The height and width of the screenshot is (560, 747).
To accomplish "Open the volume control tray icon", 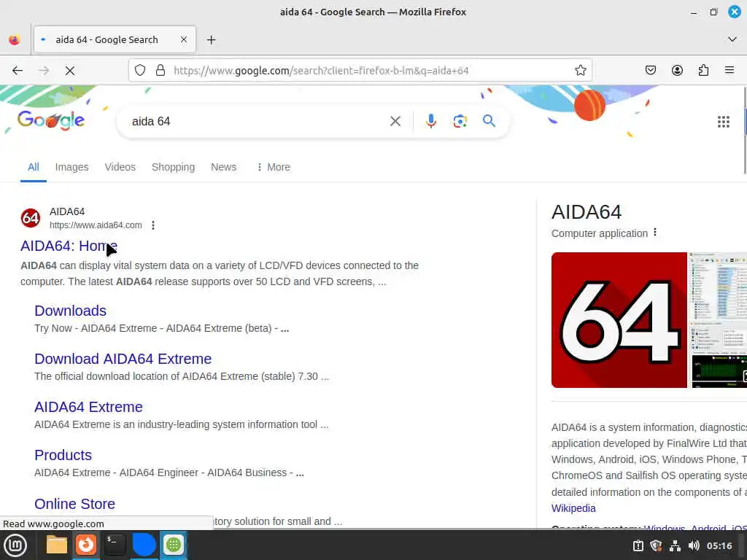I will [694, 545].
